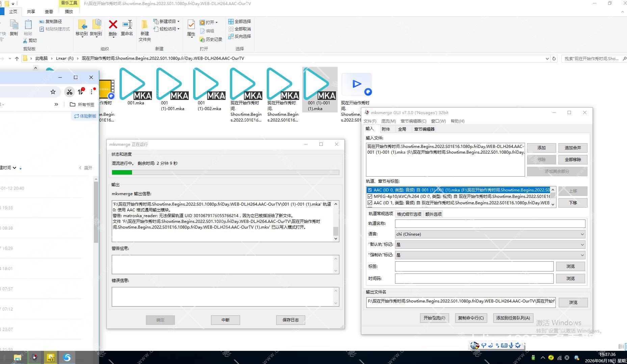Show hidden system tray icons
Image resolution: width=627 pixels, height=364 pixels.
[x=543, y=358]
